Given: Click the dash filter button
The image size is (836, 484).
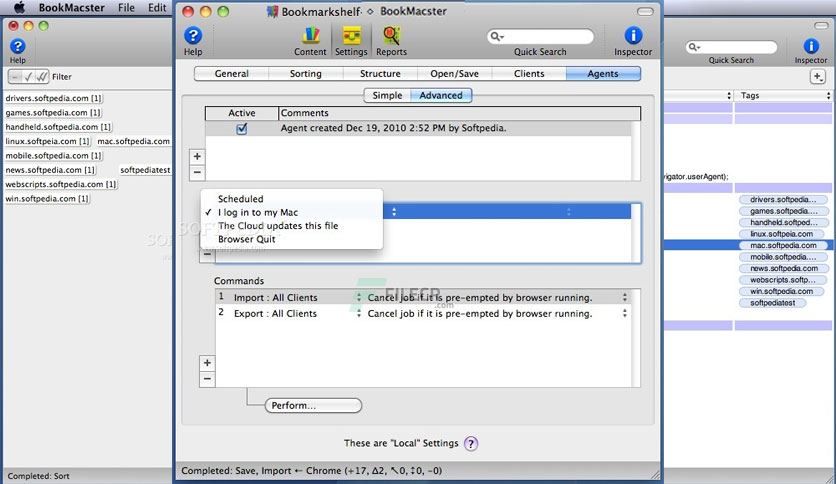Looking at the screenshot, I should click(15, 77).
